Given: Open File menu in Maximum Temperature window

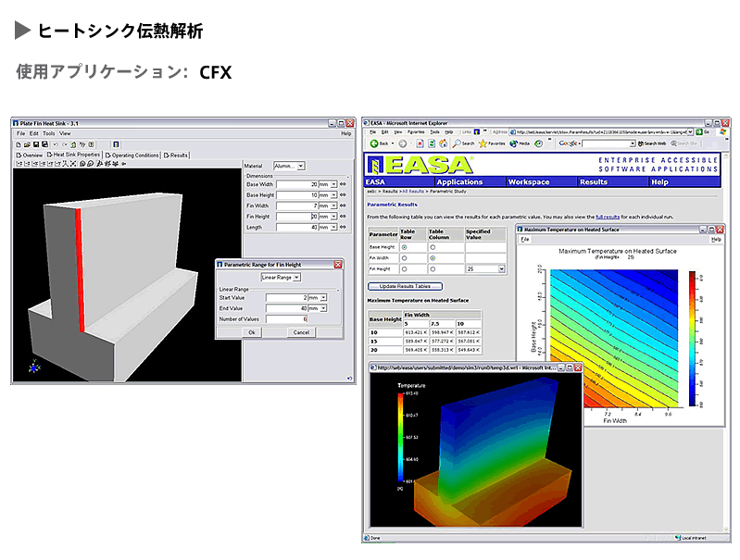Looking at the screenshot, I should point(525,240).
